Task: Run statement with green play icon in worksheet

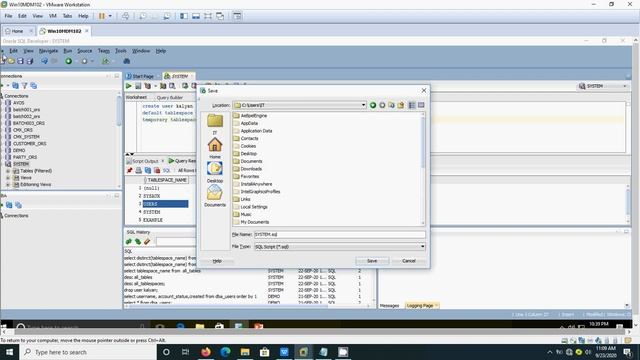Action: pos(129,86)
